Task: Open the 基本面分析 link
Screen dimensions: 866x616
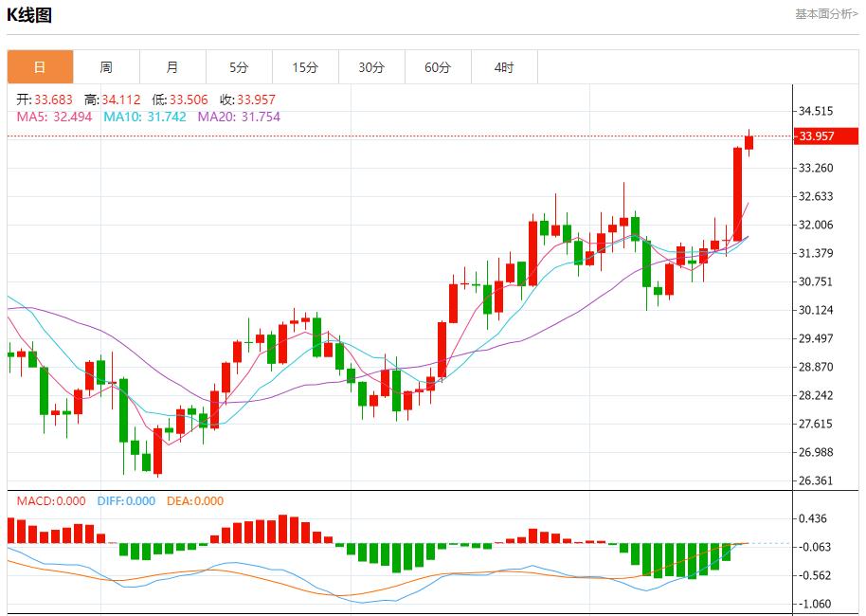Action: (825, 14)
